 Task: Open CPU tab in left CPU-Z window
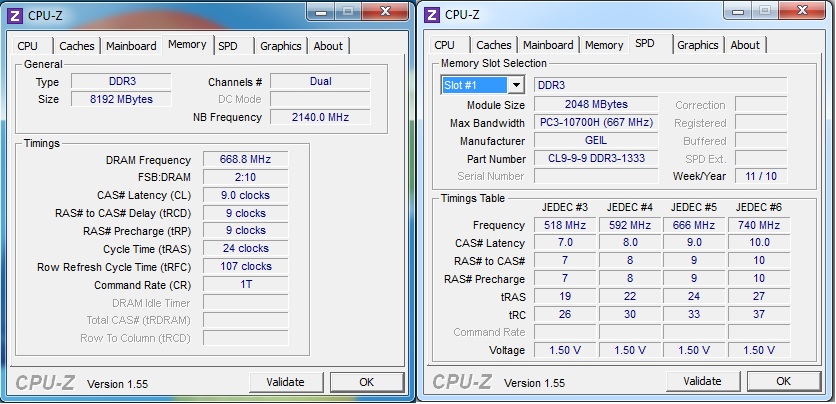[x=27, y=46]
